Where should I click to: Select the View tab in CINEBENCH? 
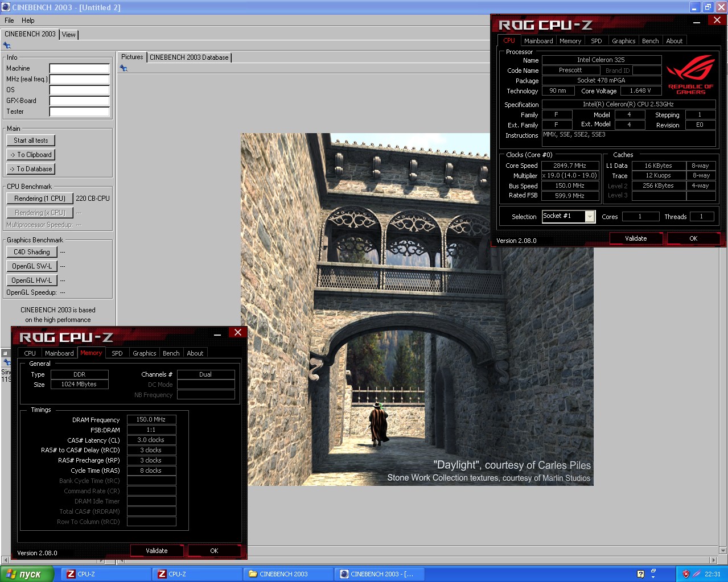pyautogui.click(x=69, y=35)
